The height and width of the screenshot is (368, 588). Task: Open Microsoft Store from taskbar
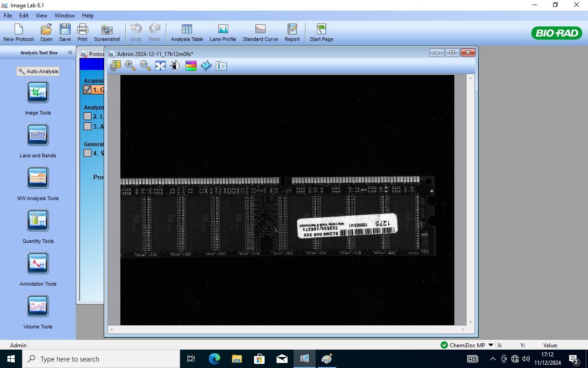[x=259, y=359]
